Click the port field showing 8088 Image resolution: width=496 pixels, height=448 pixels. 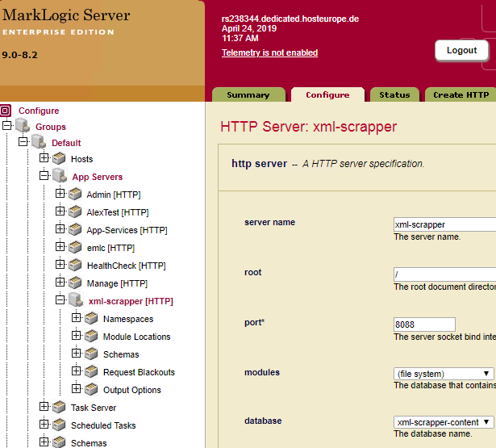[424, 324]
